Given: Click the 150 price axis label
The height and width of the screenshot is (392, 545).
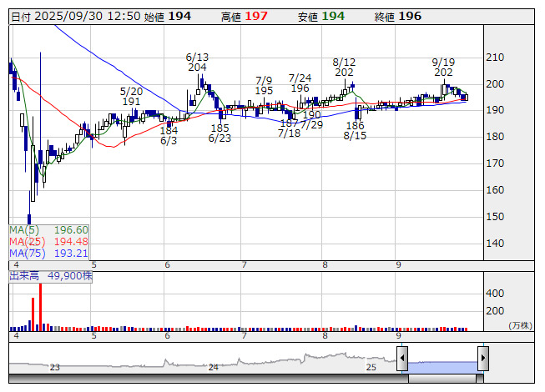Looking at the screenshot, I should 495,216.
